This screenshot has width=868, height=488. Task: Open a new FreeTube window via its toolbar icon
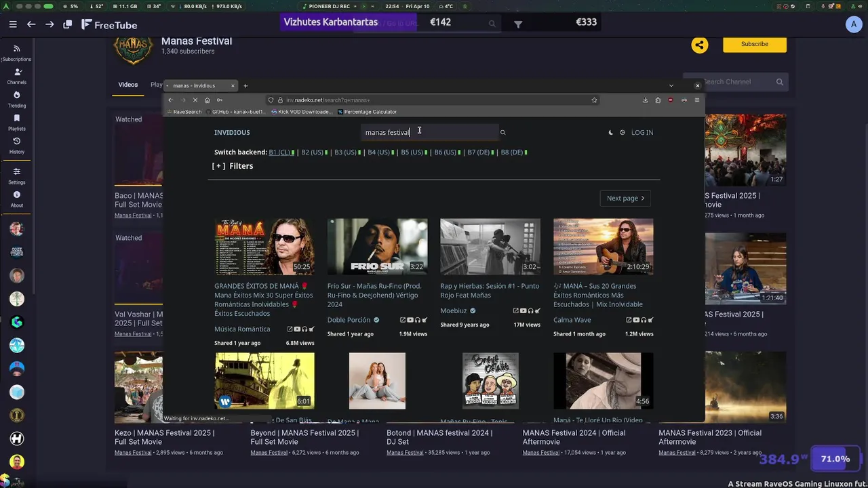pos(67,24)
